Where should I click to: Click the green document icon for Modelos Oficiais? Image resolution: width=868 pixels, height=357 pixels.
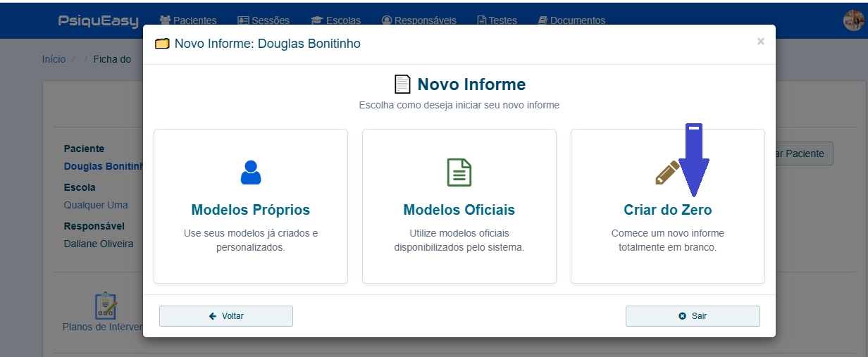(x=459, y=173)
